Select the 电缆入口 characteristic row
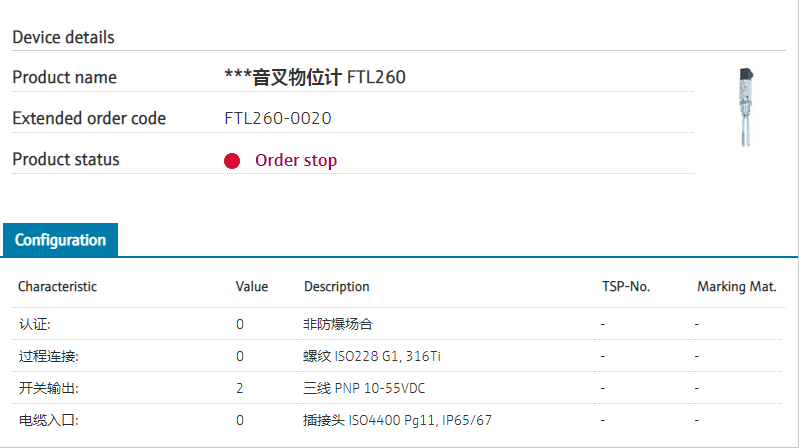 [x=48, y=420]
